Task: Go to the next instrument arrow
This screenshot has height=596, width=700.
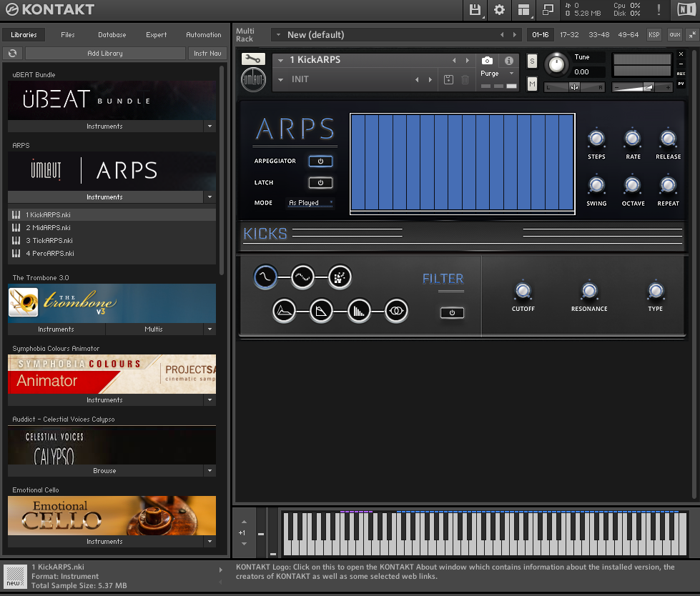Action: click(468, 60)
